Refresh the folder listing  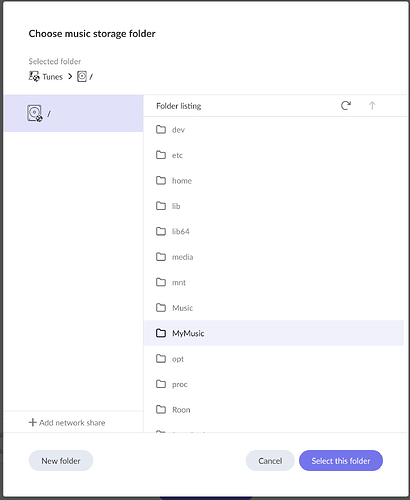(x=346, y=106)
